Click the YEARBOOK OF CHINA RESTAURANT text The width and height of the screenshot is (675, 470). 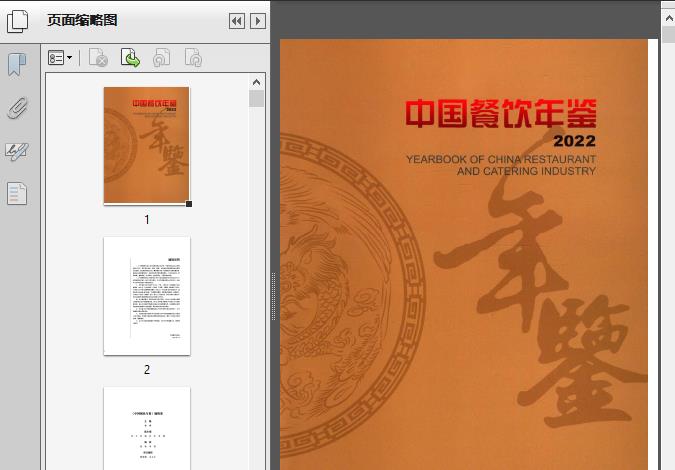click(x=501, y=159)
